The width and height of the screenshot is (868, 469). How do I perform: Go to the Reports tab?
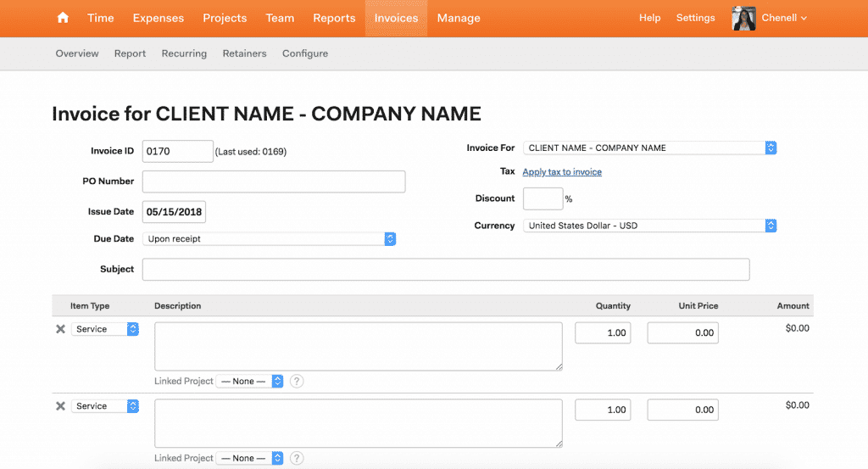(333, 18)
